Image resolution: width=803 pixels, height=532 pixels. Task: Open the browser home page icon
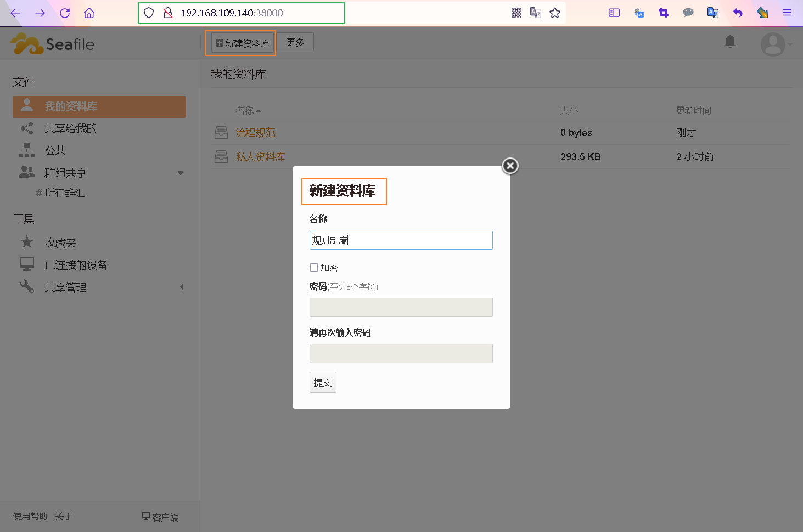click(89, 13)
